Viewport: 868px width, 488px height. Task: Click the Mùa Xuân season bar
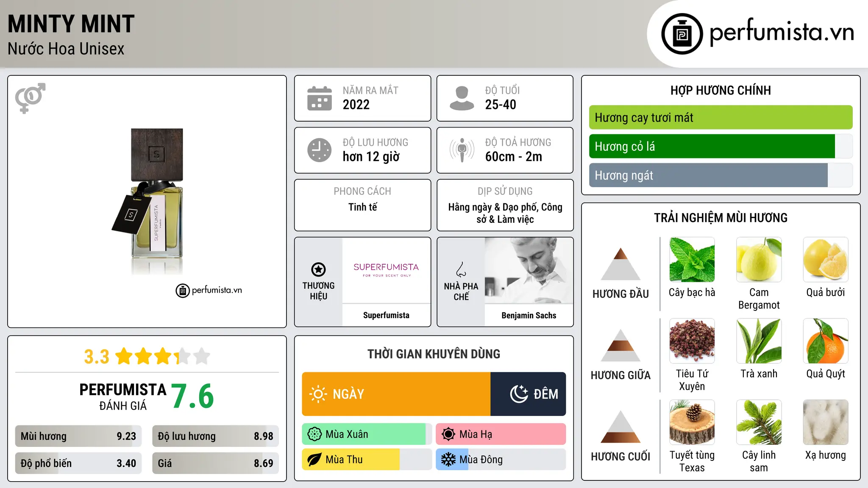tap(367, 434)
